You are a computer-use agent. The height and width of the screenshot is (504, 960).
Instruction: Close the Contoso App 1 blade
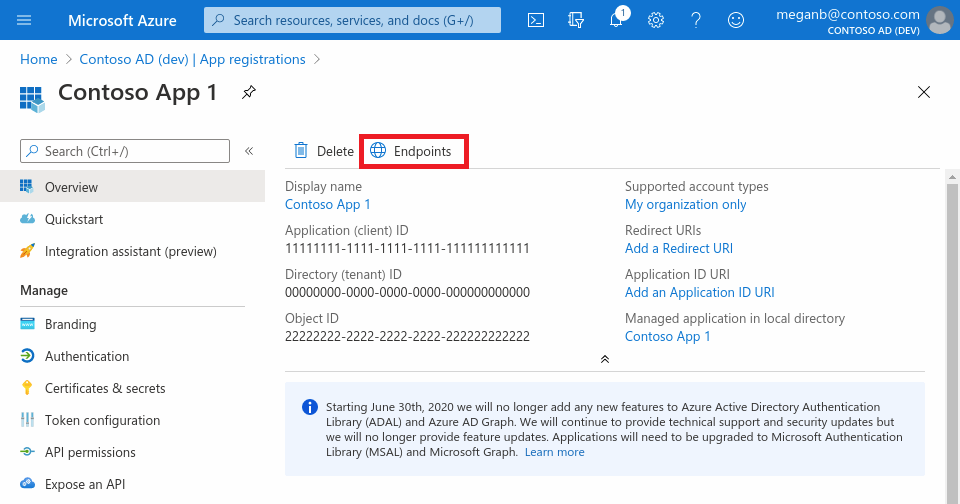(924, 92)
